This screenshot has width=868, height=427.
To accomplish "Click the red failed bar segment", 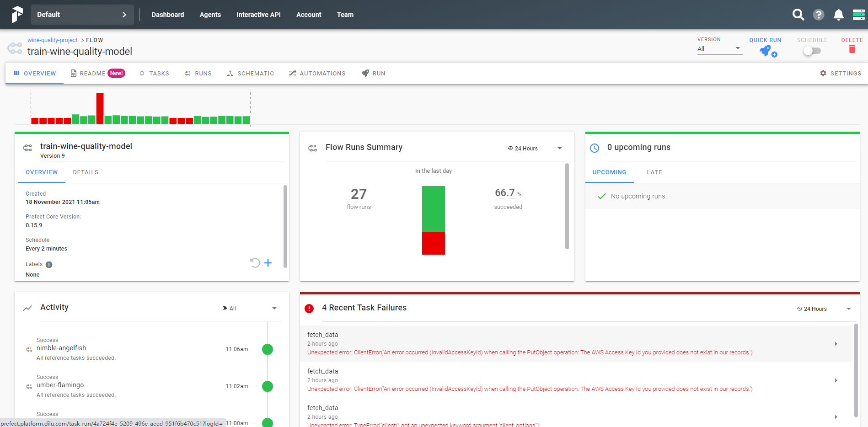I will 433,243.
